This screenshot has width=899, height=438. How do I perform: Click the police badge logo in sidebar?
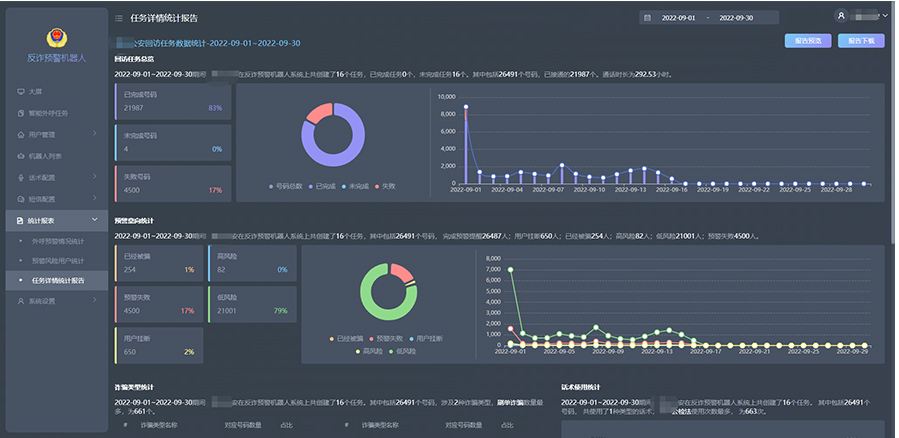pyautogui.click(x=56, y=40)
